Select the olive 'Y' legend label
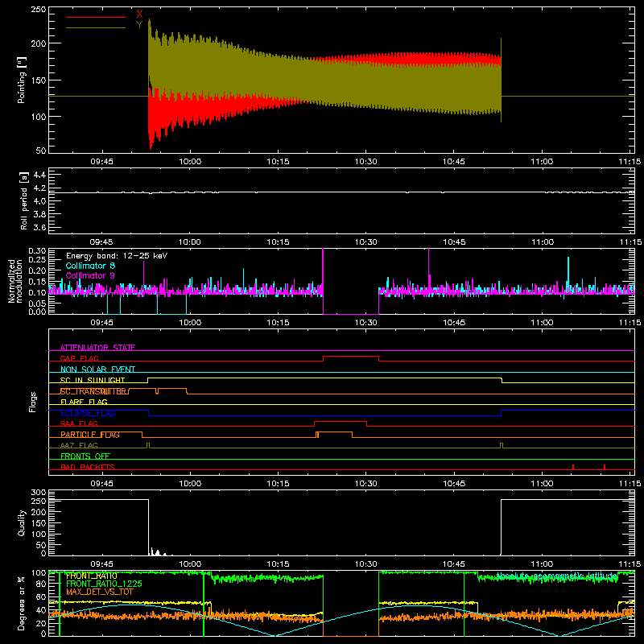644x644 pixels. point(139,25)
